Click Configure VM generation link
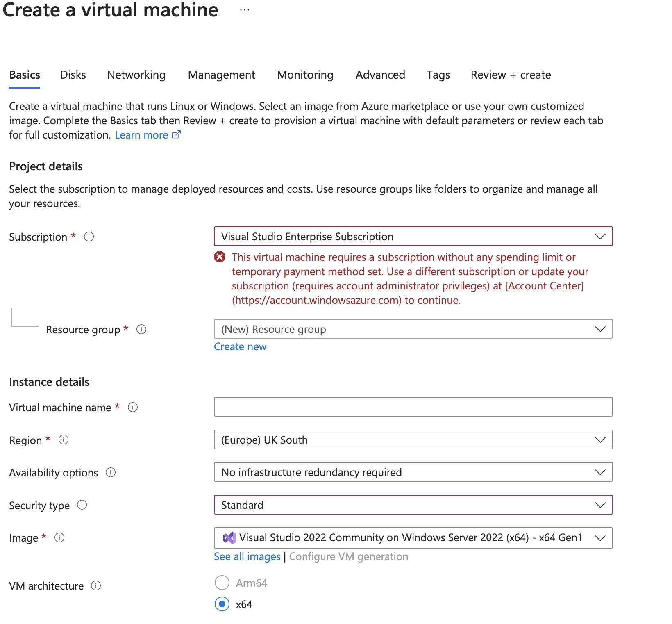672x624 pixels. click(x=349, y=556)
